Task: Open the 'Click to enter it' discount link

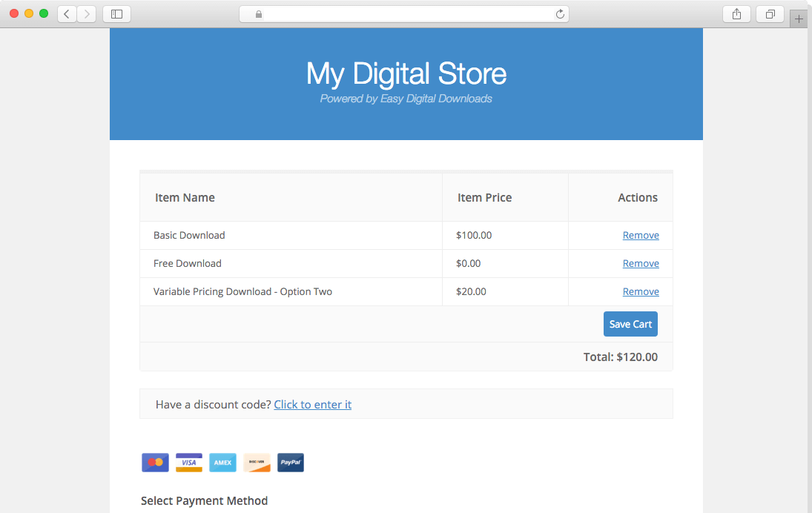Action: 312,404
